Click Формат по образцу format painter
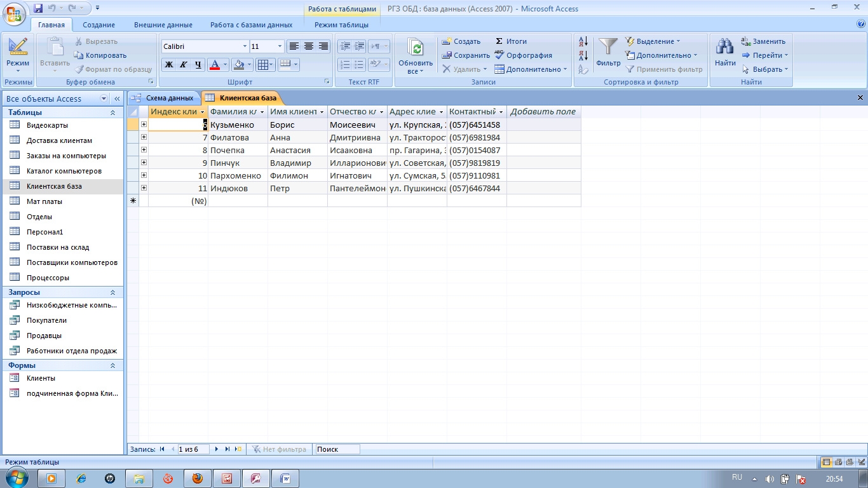 (114, 69)
